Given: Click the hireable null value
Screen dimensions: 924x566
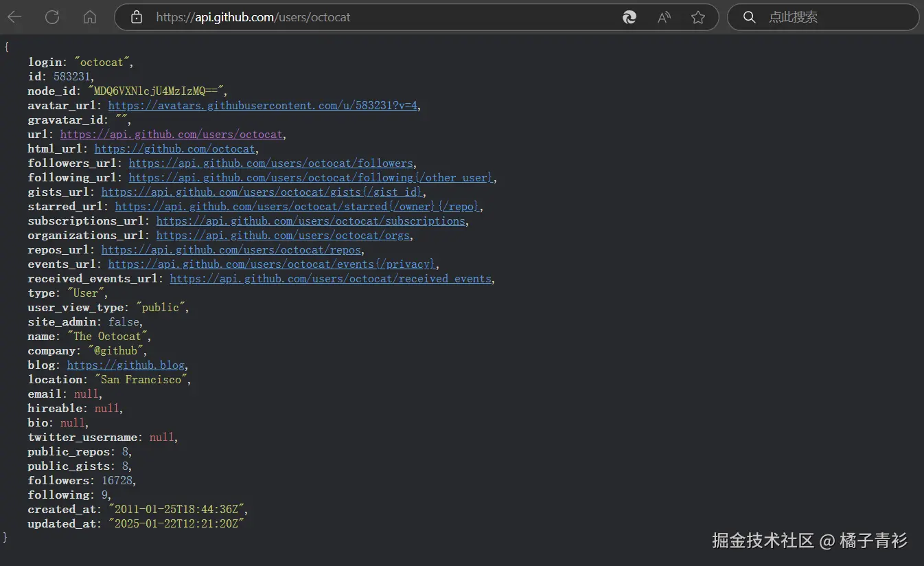Looking at the screenshot, I should (107, 409).
